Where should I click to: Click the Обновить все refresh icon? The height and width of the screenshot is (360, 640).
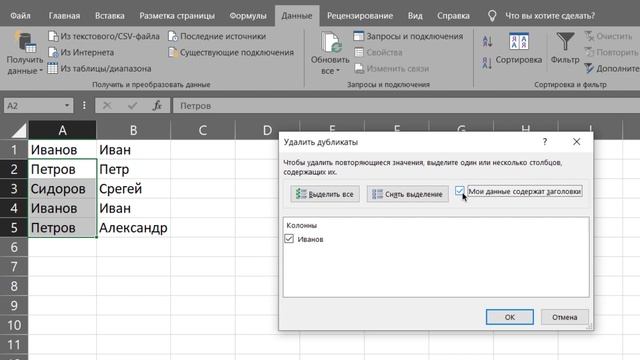click(x=330, y=42)
